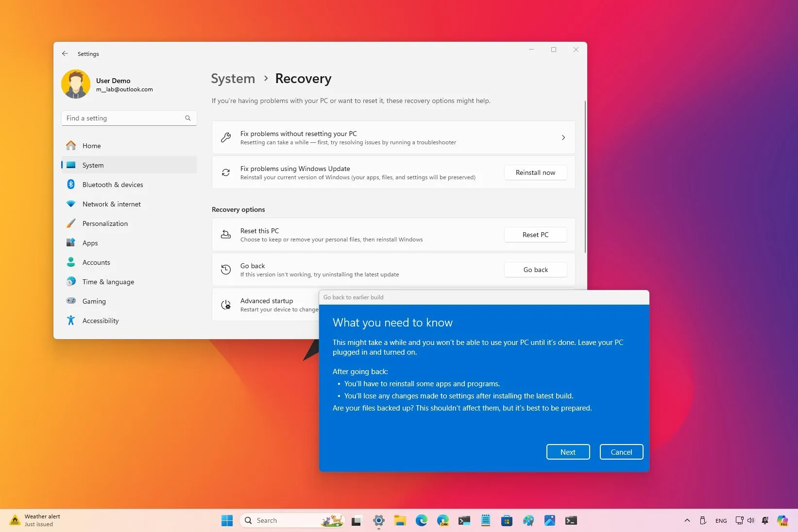
Task: Click the Go back button in Recovery
Action: 535,270
